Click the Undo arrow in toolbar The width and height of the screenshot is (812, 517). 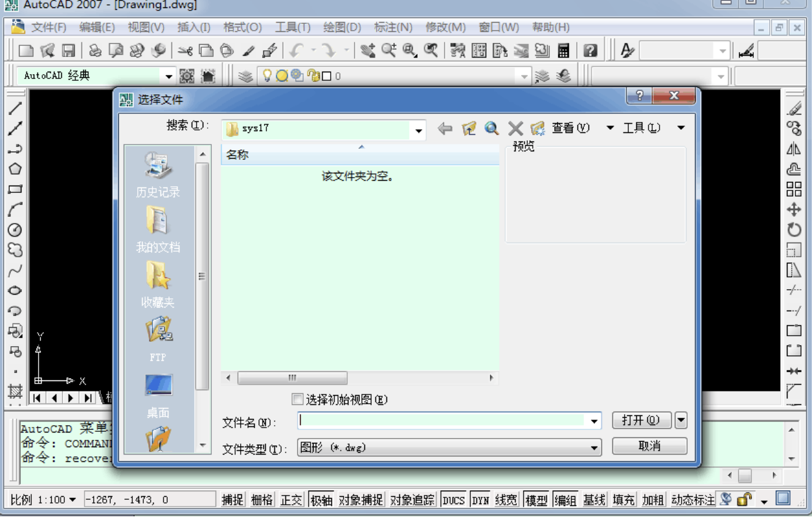click(x=297, y=50)
